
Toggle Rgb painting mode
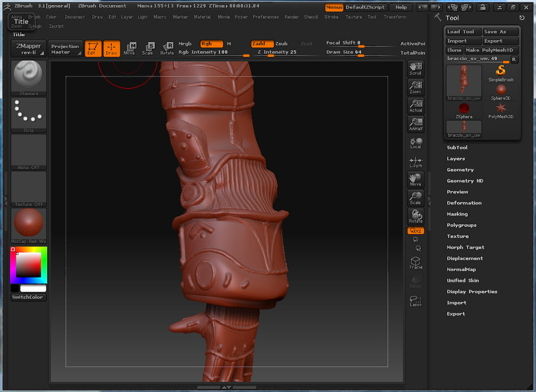pos(211,44)
